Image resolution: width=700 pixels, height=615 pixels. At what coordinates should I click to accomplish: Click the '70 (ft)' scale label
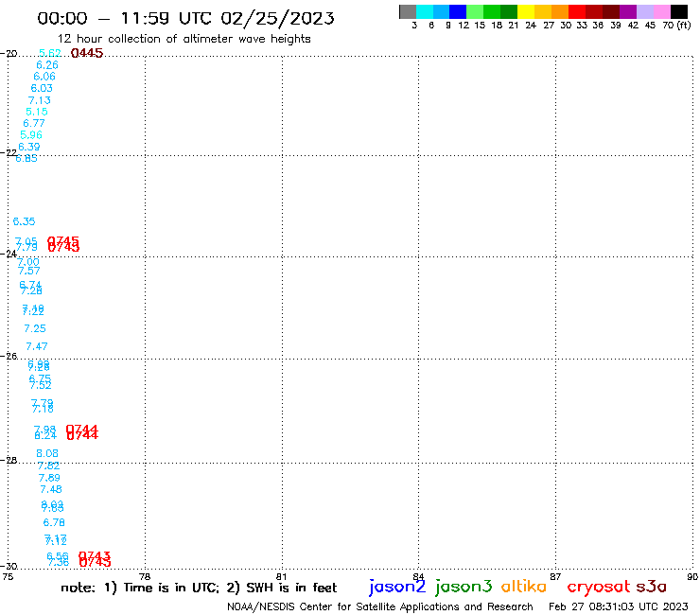pos(676,26)
